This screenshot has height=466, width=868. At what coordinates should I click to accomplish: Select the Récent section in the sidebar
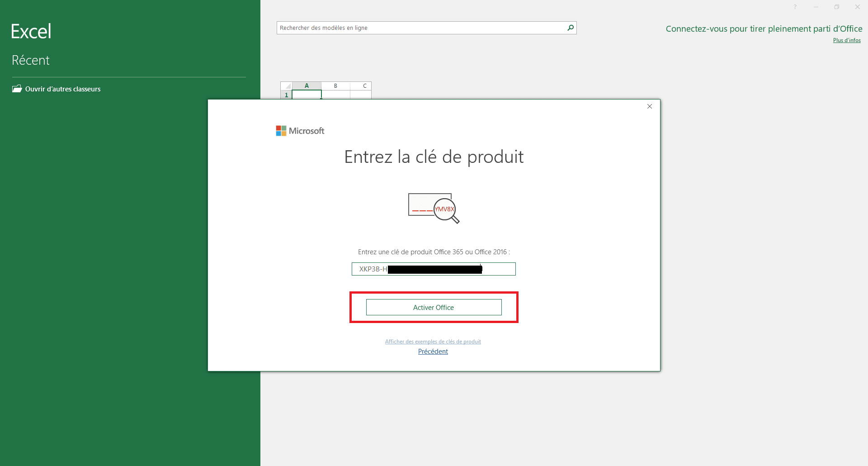(30, 60)
